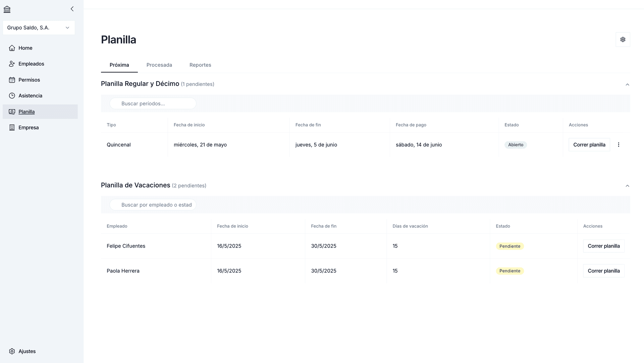The width and height of the screenshot is (644, 363).
Task: Click Correr planilla for Paola Herrera
Action: [x=603, y=271]
